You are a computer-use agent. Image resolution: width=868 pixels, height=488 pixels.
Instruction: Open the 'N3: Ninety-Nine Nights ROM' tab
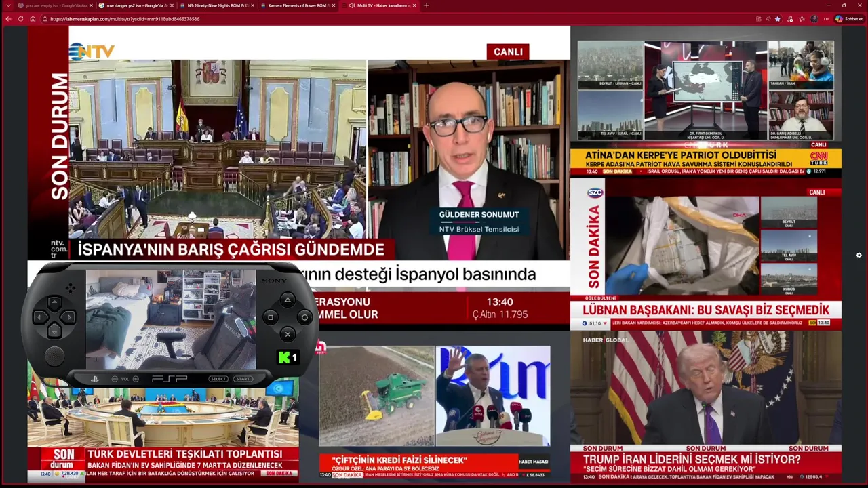[216, 5]
